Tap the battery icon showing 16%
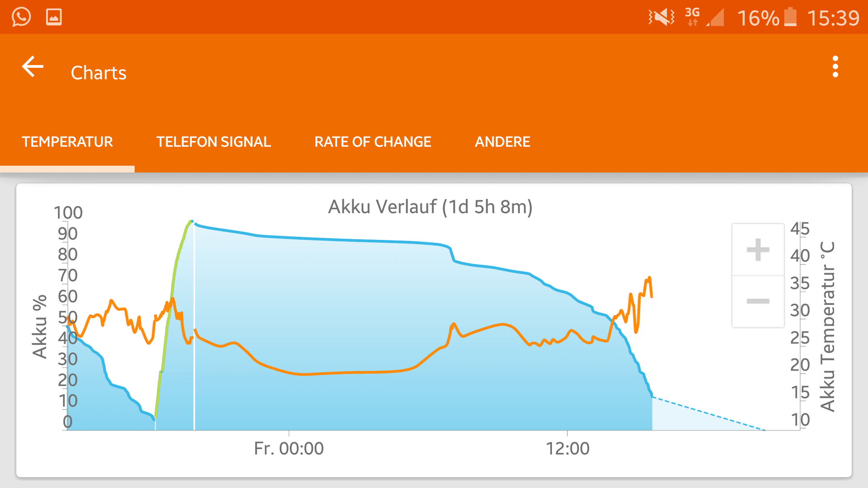868x488 pixels. point(790,17)
